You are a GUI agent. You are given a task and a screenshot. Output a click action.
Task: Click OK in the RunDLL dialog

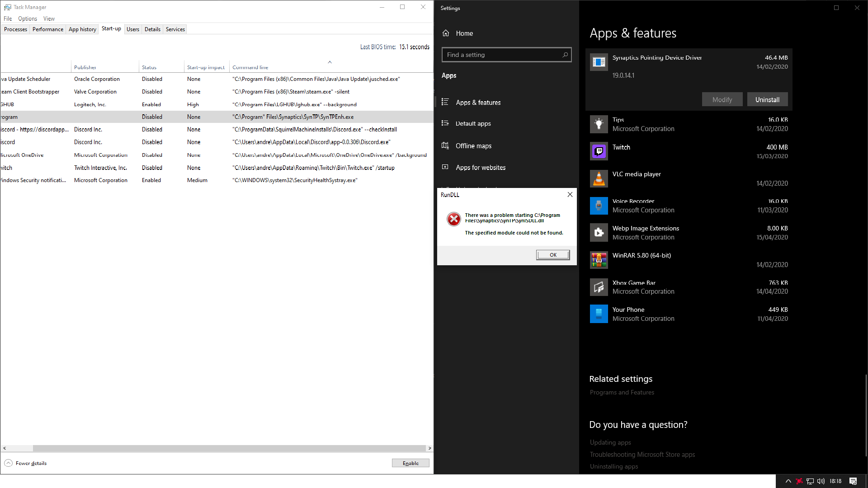coord(553,255)
